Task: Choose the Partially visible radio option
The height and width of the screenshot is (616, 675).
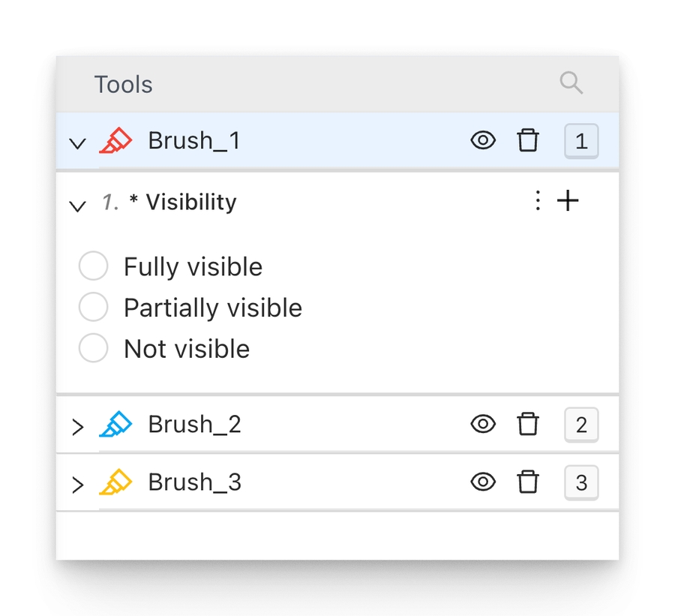Action: [x=94, y=308]
